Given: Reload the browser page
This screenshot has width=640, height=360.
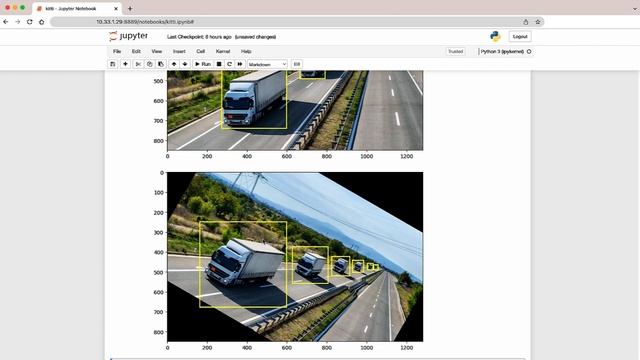Looking at the screenshot, I should tap(29, 22).
